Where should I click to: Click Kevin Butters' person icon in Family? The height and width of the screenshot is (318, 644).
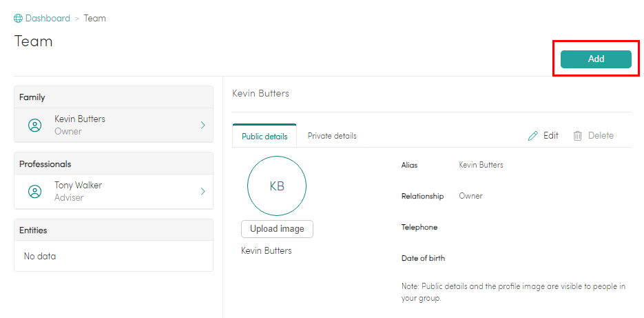pyautogui.click(x=34, y=126)
